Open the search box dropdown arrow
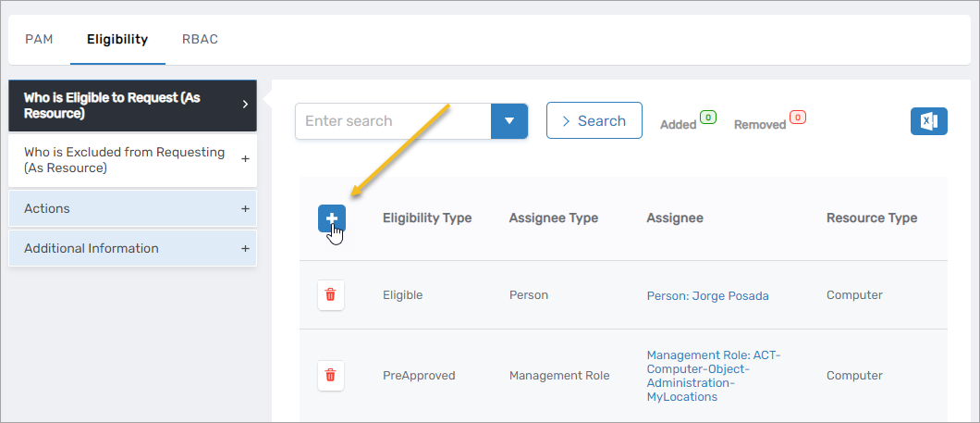This screenshot has width=980, height=423. 508,121
